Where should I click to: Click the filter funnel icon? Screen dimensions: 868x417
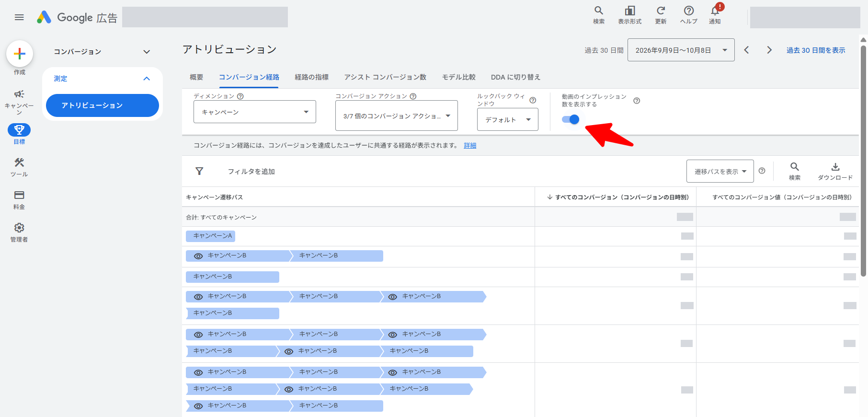(x=199, y=171)
